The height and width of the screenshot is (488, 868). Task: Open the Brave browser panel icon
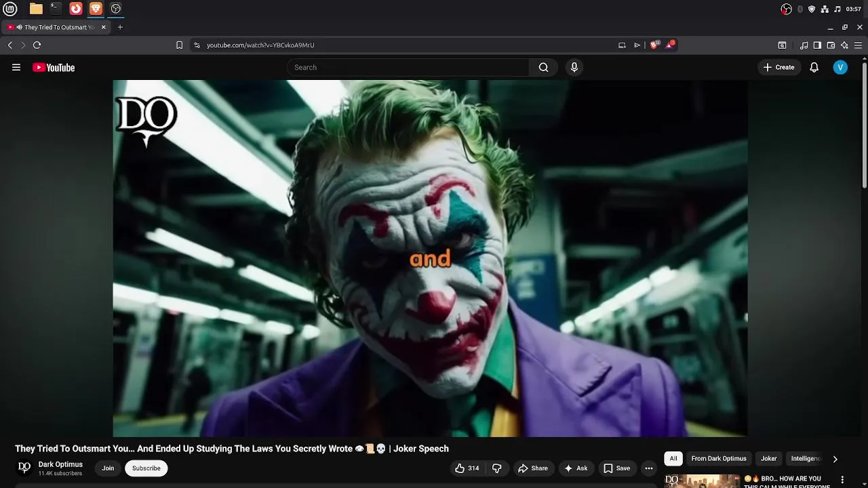(96, 9)
